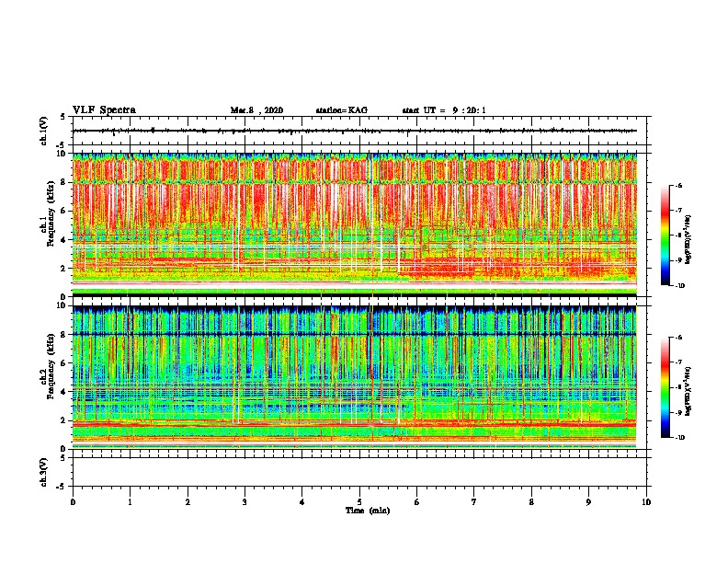Click the ch.1 frequency tick label "6"
Viewport: 728px width, 563px height.
pyautogui.click(x=63, y=211)
